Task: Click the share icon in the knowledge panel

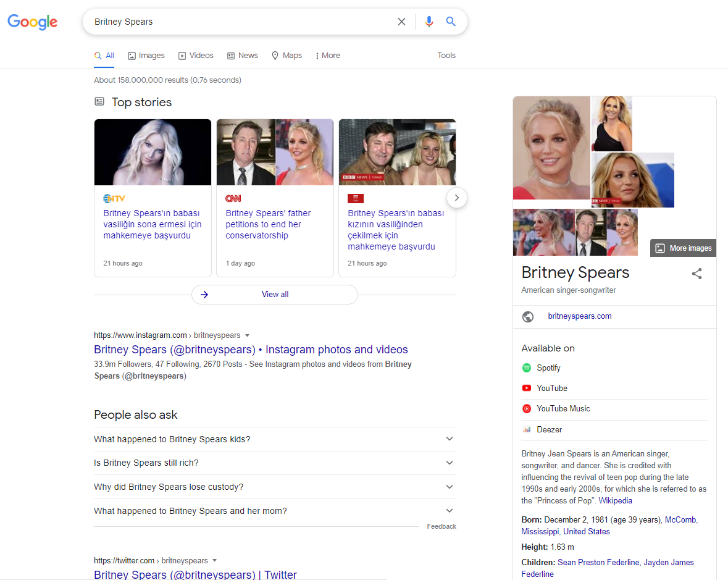Action: (x=697, y=274)
